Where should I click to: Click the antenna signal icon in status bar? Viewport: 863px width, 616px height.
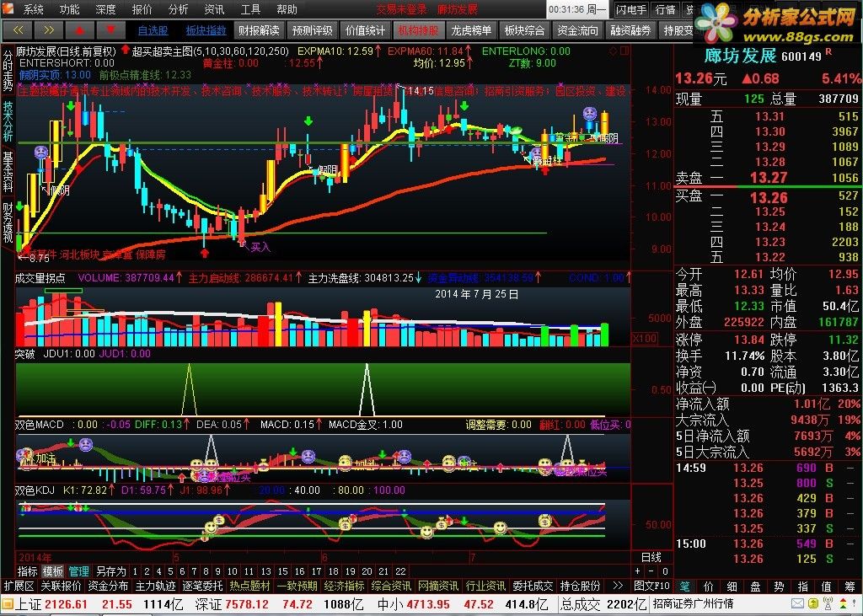point(827,604)
